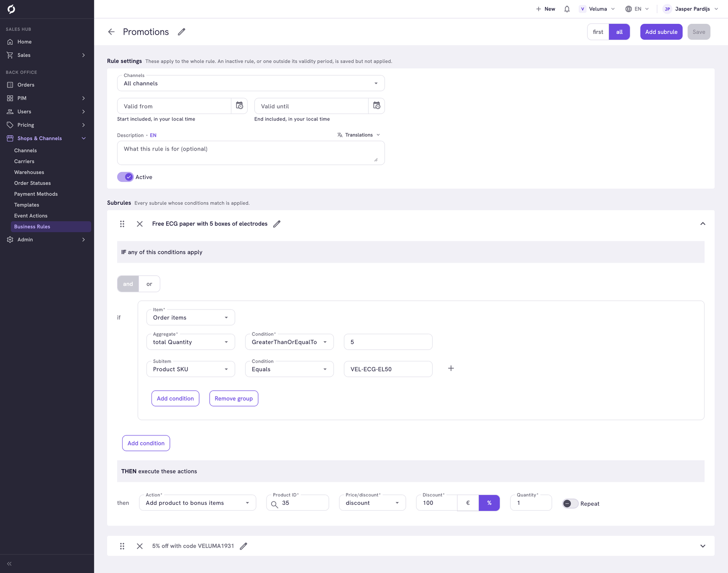
Task: Switch condition logic to 'and'
Action: click(x=128, y=284)
